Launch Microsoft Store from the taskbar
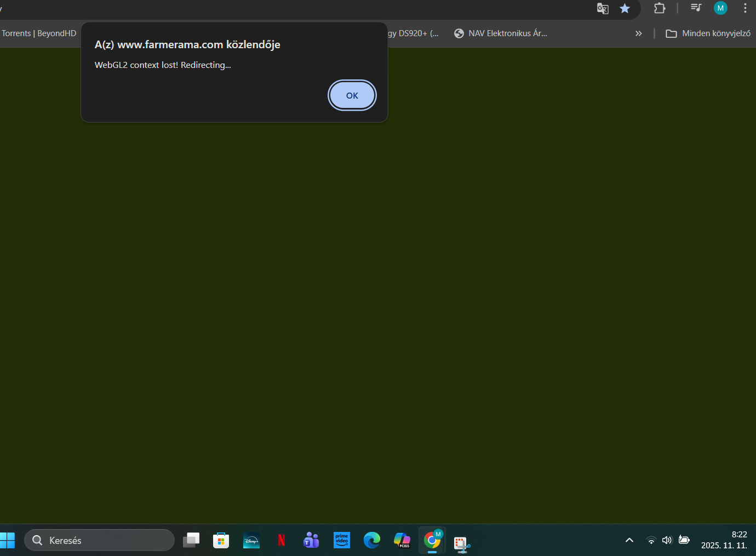 pos(221,541)
